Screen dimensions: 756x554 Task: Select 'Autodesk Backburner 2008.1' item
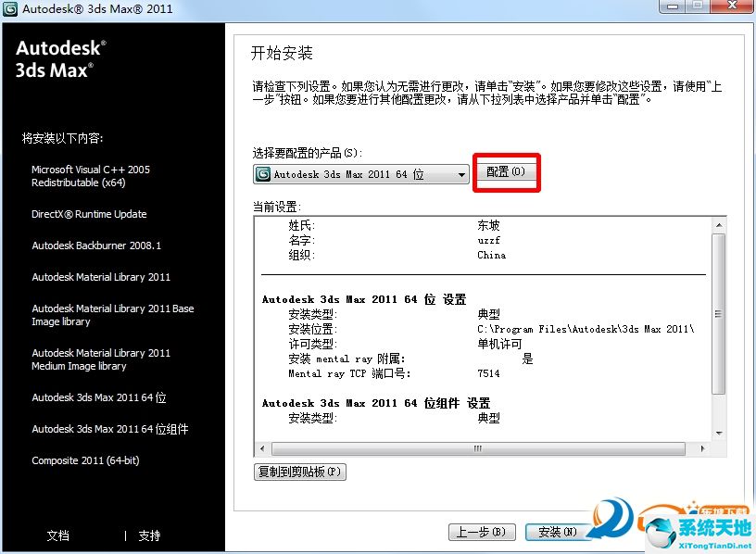coord(96,246)
